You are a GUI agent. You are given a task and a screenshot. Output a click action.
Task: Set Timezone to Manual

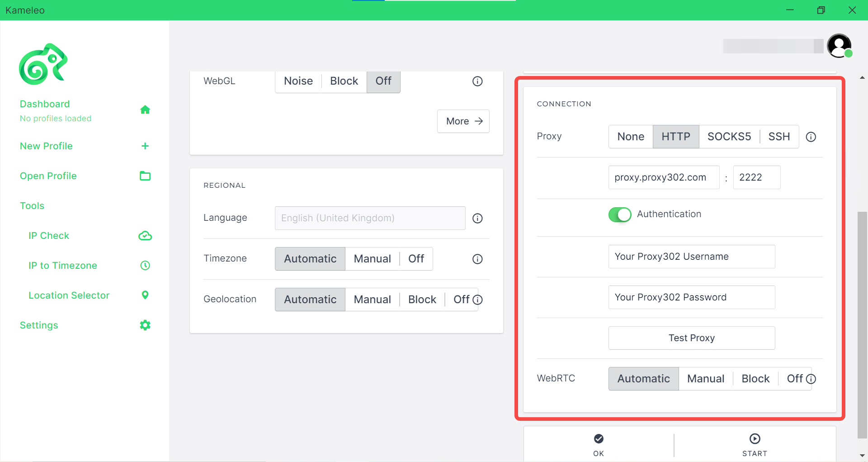coord(373,259)
